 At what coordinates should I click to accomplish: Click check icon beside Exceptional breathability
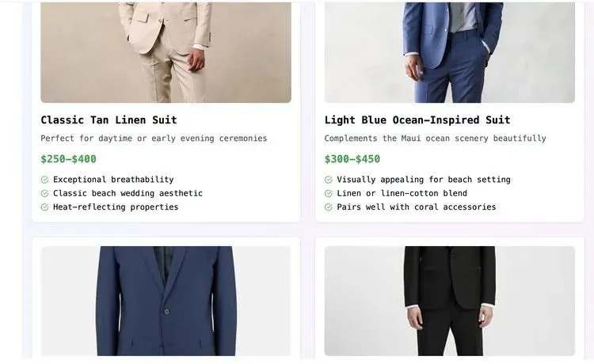tap(44, 180)
